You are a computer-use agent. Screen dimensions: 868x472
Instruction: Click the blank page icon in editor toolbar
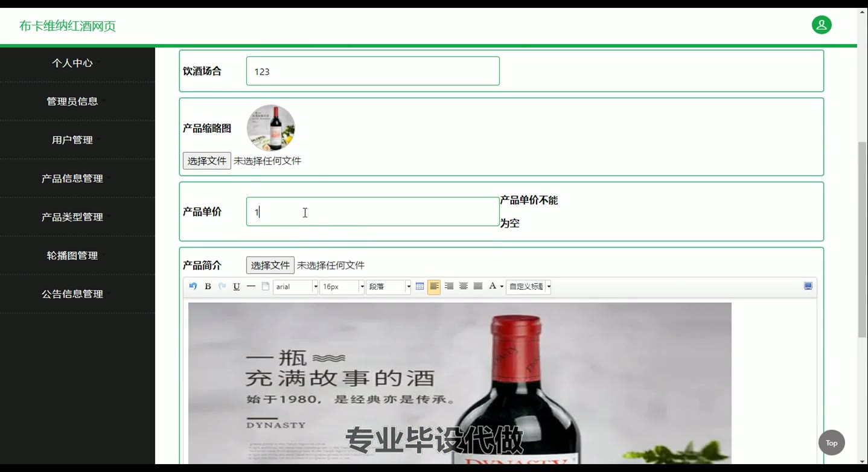(x=266, y=287)
